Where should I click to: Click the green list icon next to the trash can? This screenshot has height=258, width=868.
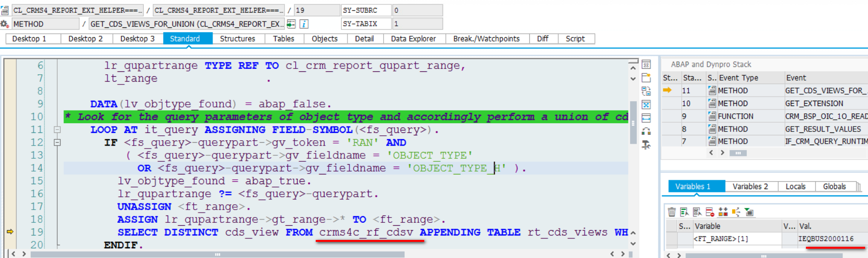point(685,212)
